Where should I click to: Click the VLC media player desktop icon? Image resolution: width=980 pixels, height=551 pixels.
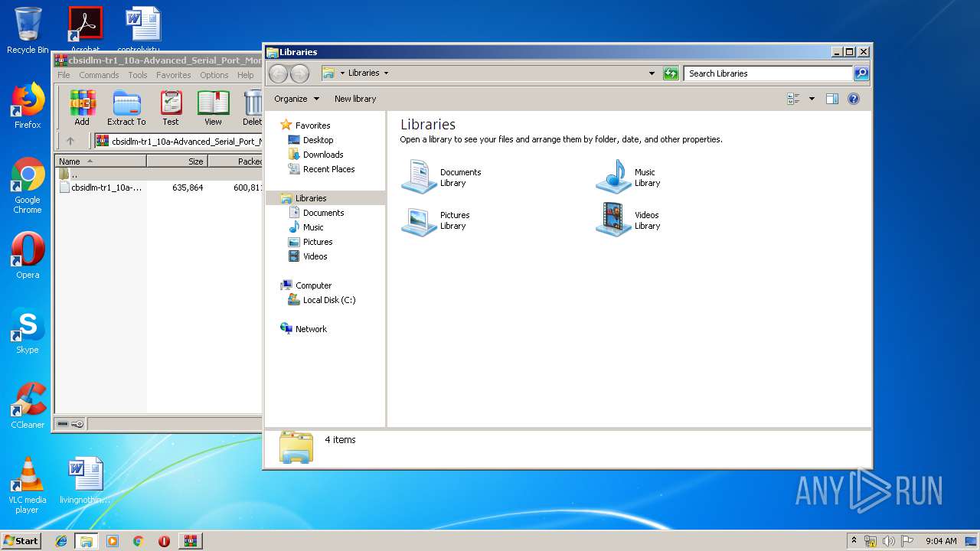click(x=28, y=485)
